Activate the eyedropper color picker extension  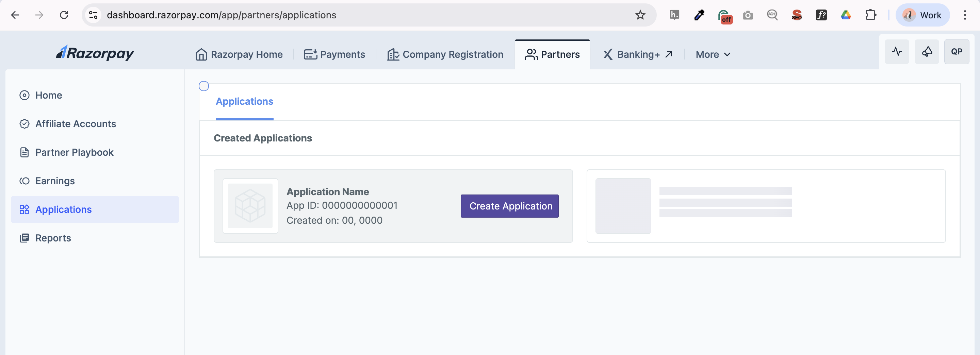[699, 15]
